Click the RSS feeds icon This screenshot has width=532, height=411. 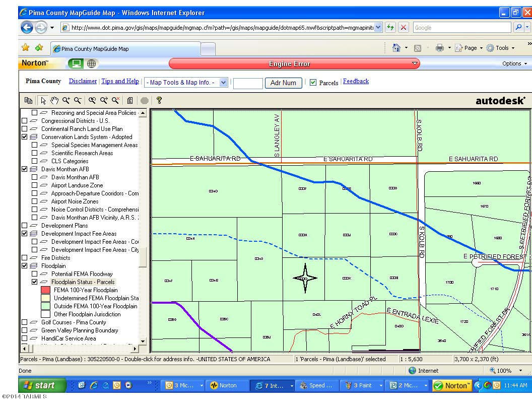click(x=418, y=48)
